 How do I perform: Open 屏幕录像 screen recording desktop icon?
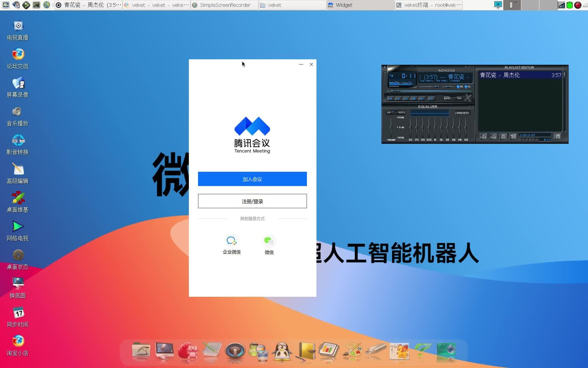point(18,88)
